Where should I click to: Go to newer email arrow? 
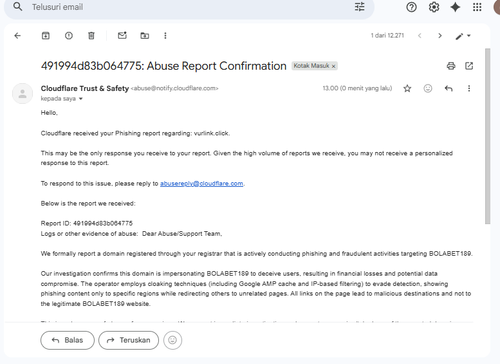click(420, 36)
